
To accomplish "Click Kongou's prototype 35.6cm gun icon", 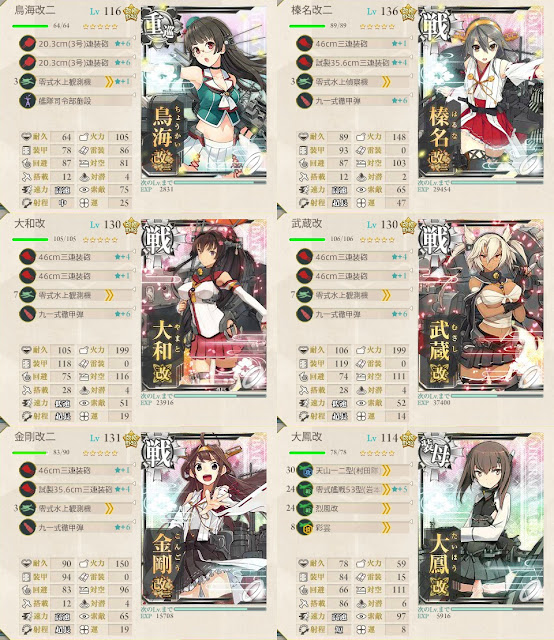I will tap(27, 489).
